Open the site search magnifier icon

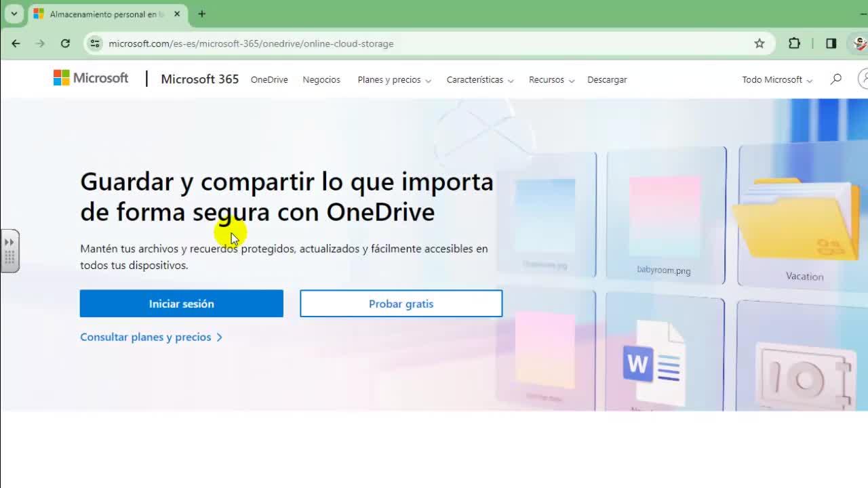836,79
